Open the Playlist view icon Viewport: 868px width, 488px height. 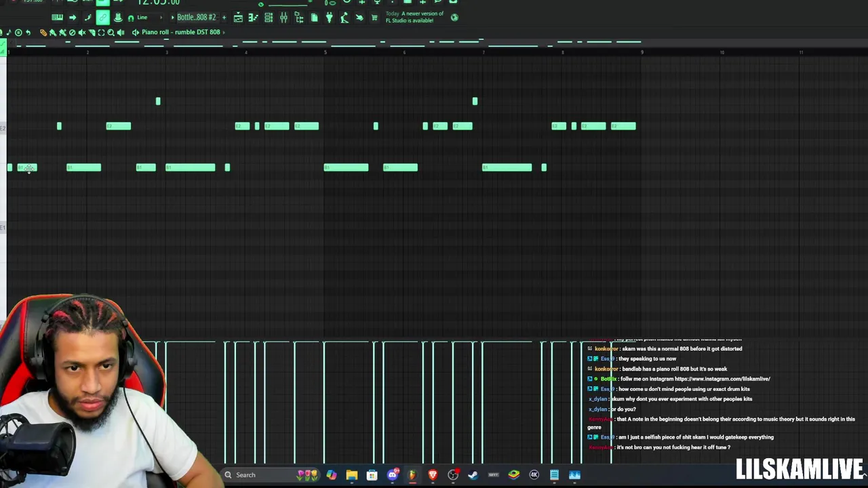[x=238, y=17]
